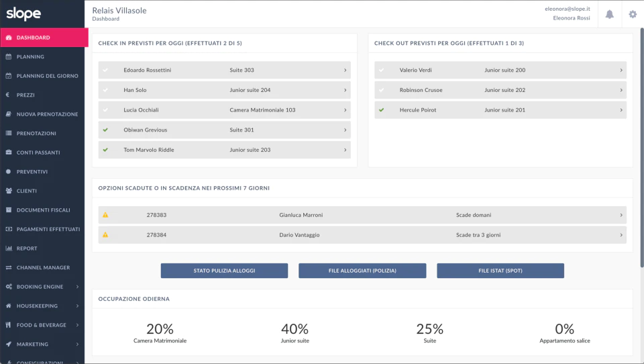This screenshot has width=644, height=364.
Task: Open settings via the gear icon
Action: (x=633, y=14)
